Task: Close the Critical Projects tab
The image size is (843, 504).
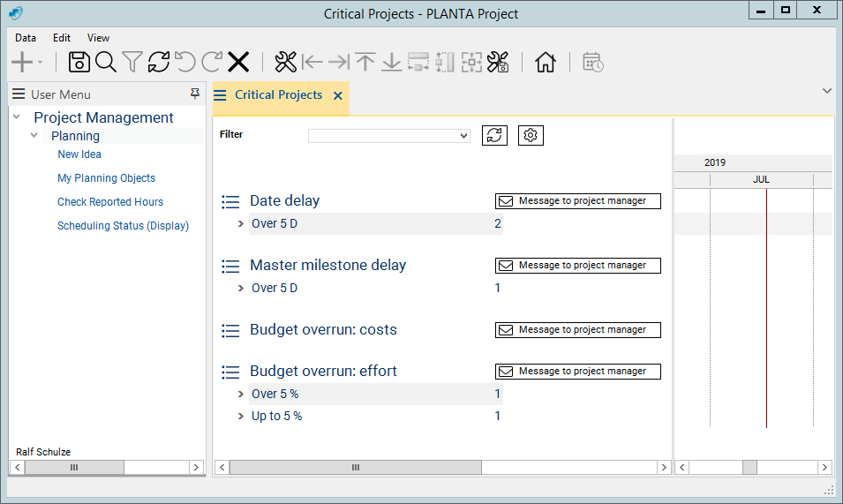Action: 337,95
